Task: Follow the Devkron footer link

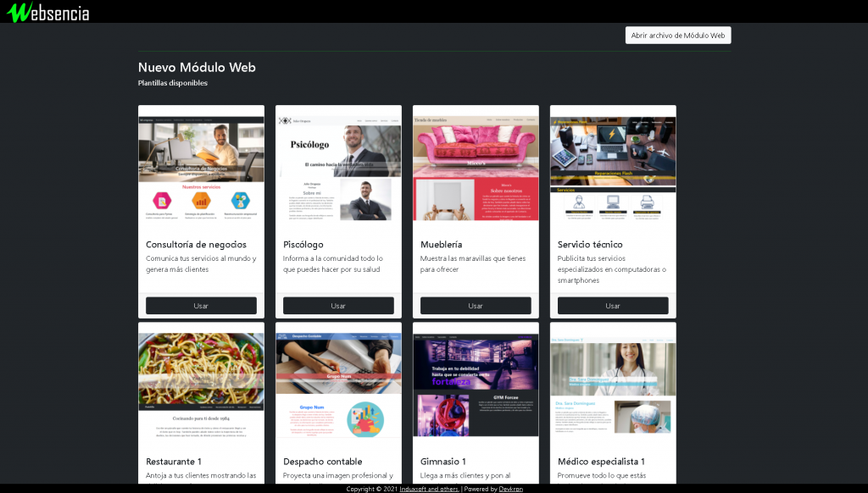Action: click(x=510, y=489)
